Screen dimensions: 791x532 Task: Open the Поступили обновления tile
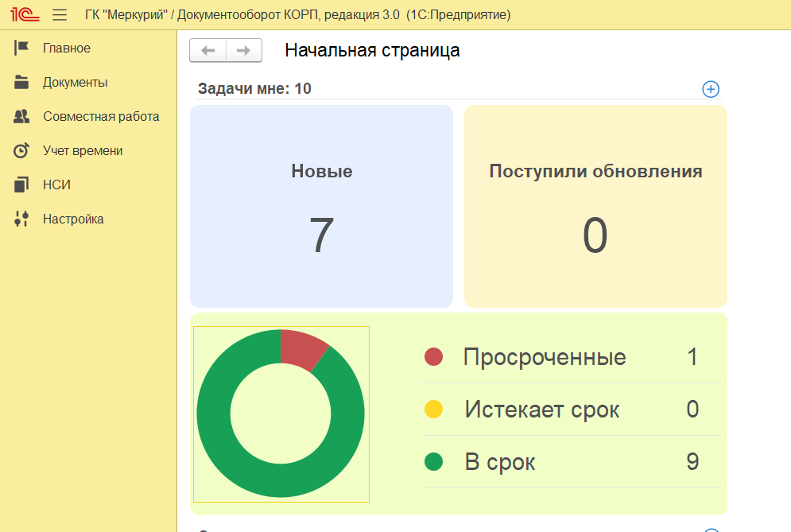595,206
